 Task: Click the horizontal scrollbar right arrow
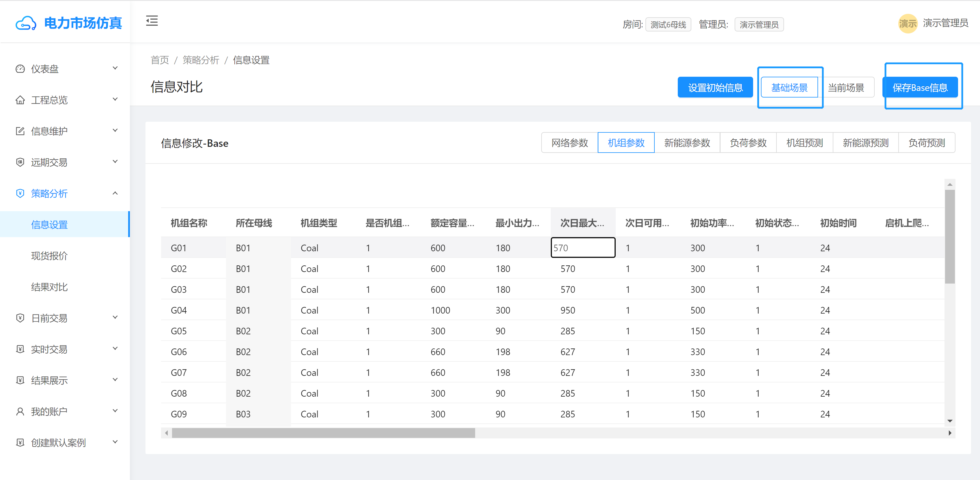pyautogui.click(x=950, y=433)
